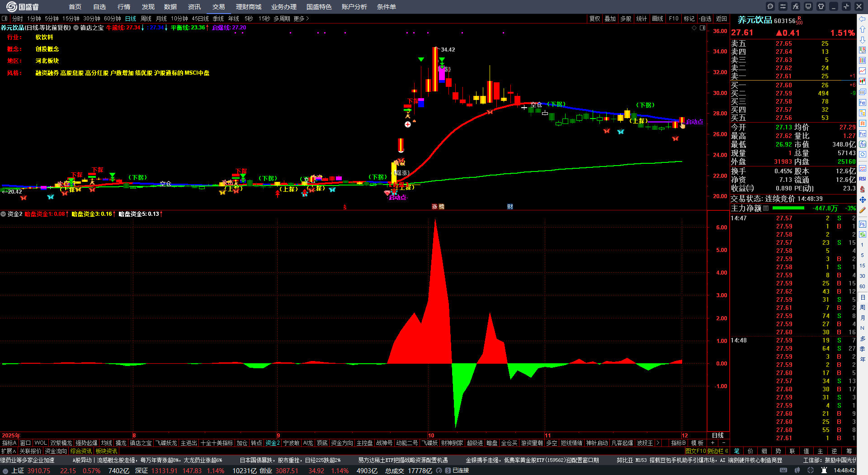Click the up arrow in right sidebar
The image size is (868, 475).
point(863,29)
